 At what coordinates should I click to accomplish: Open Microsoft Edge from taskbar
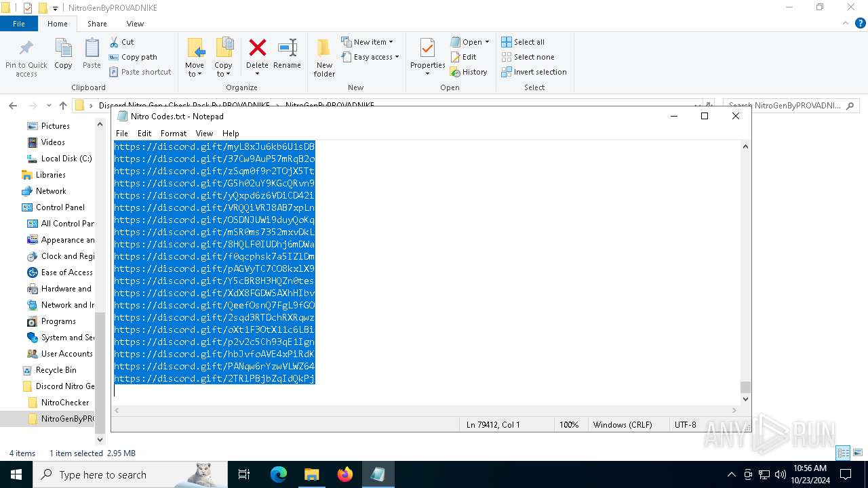click(x=279, y=474)
